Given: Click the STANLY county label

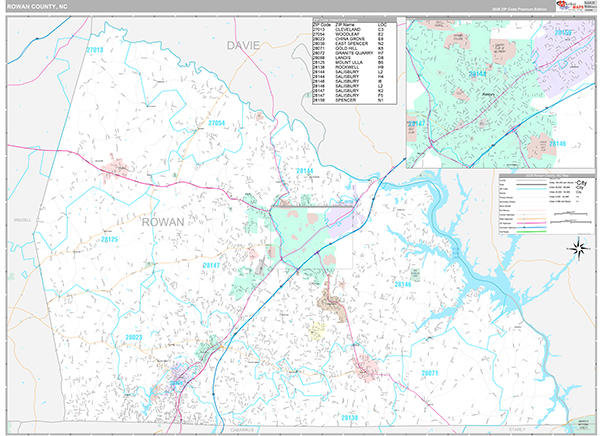Looking at the screenshot, I should pyautogui.click(x=517, y=429).
